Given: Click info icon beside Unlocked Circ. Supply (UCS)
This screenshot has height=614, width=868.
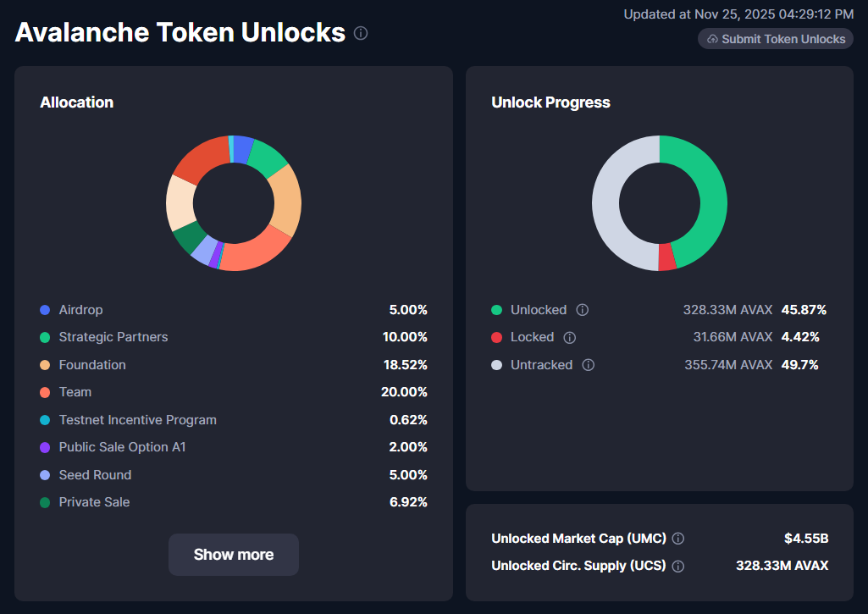Looking at the screenshot, I should 678,566.
